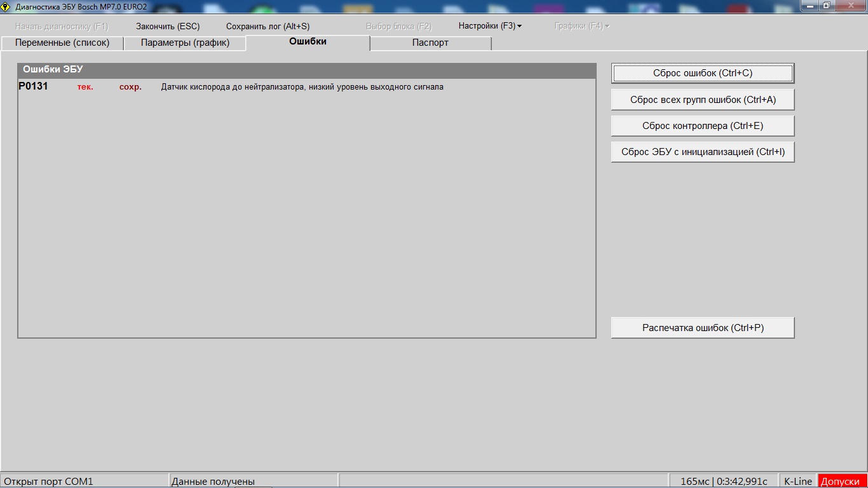Save the log via Сохранить лог

[x=268, y=26]
